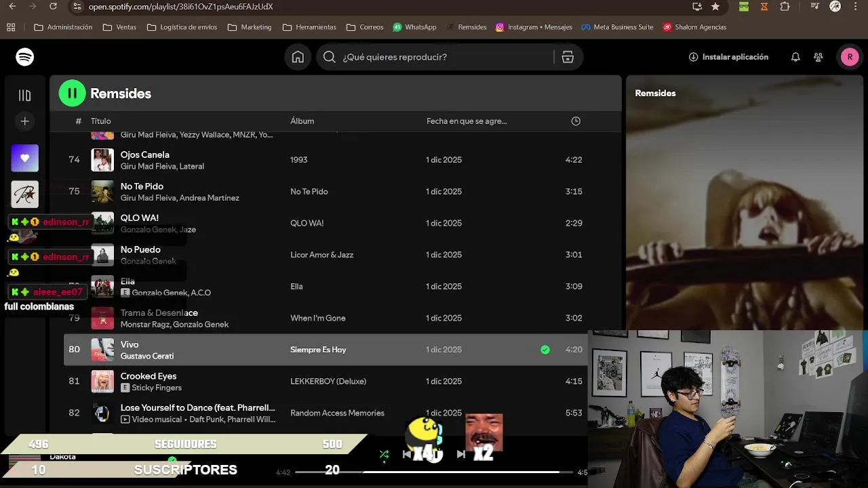
Task: Expand the Administración bookmark folder
Action: click(x=63, y=27)
